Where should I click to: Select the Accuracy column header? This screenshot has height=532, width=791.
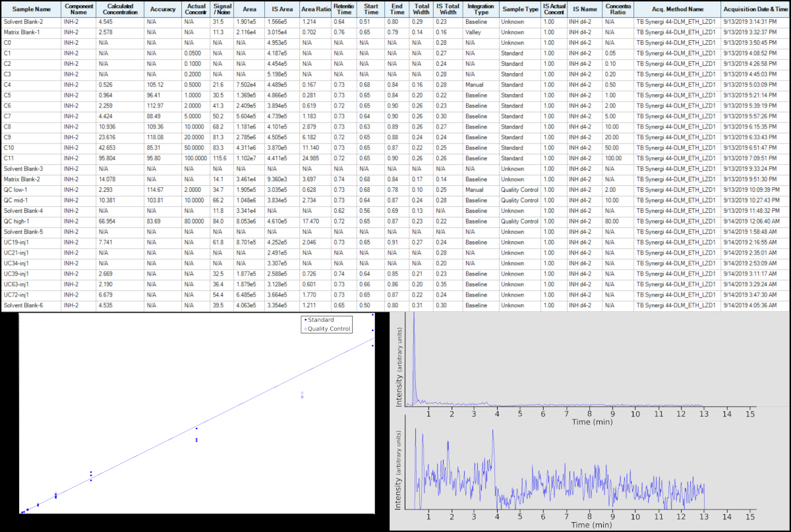tap(162, 9)
